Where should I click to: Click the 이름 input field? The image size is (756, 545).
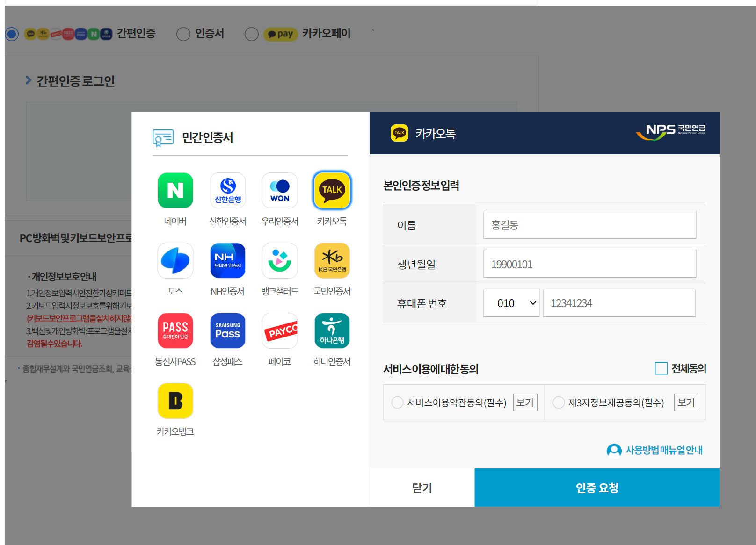[x=589, y=225]
